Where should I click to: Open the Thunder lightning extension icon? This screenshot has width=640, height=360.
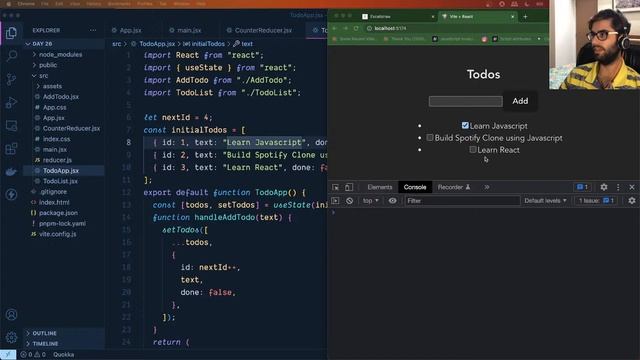click(x=11, y=194)
